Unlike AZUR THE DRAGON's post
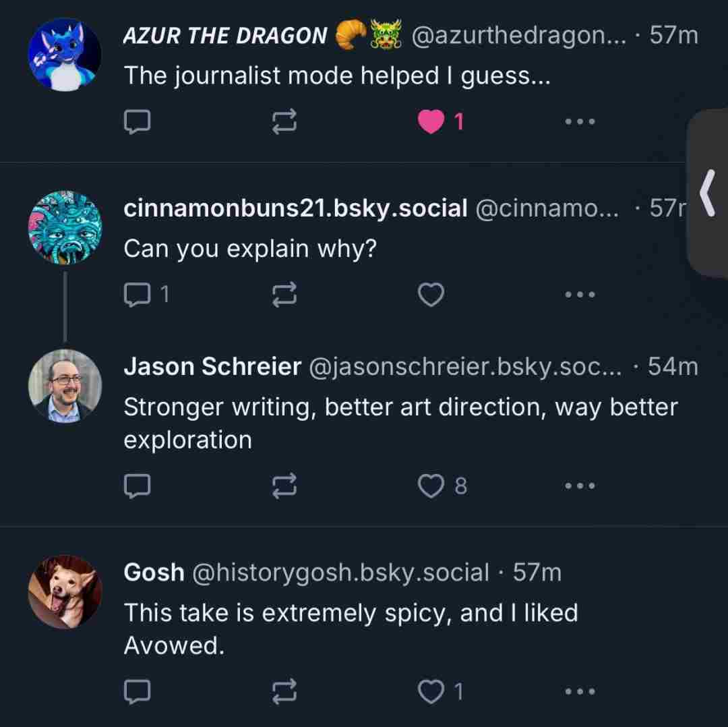Image resolution: width=728 pixels, height=727 pixels. [x=431, y=122]
